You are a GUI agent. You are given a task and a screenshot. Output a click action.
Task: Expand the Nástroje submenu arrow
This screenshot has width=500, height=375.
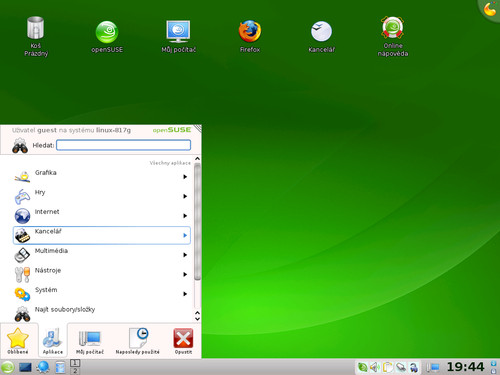[185, 274]
